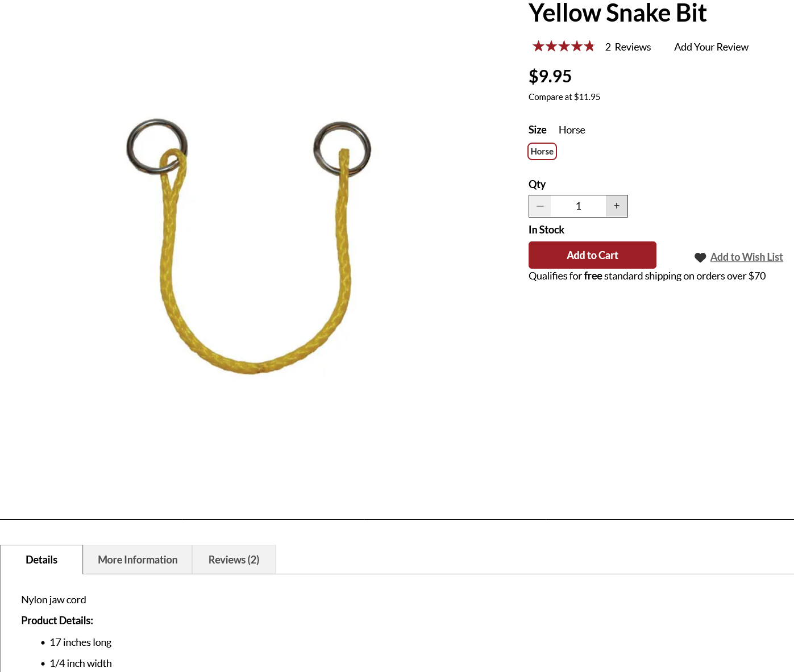
Task: Select the Horse size option
Action: [542, 152]
